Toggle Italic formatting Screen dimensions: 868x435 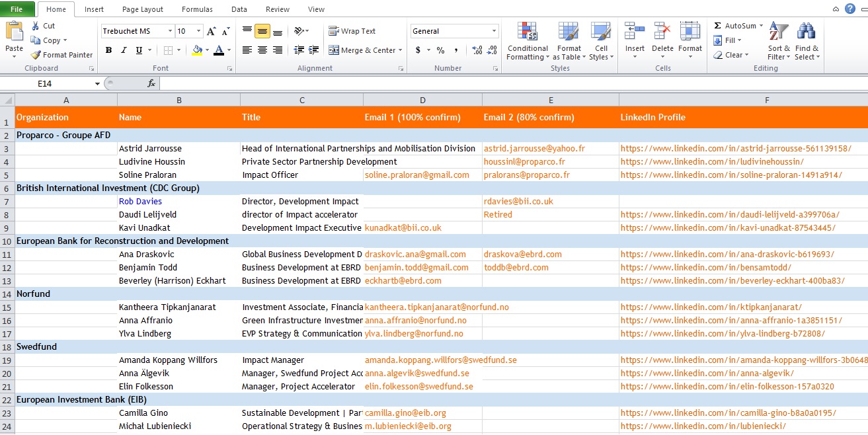[124, 50]
